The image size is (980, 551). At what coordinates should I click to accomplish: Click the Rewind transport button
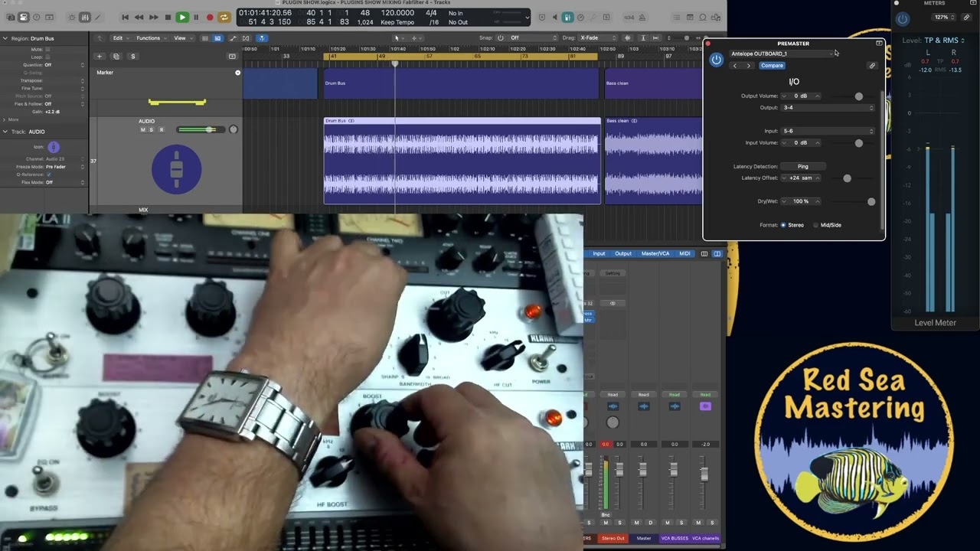click(139, 17)
